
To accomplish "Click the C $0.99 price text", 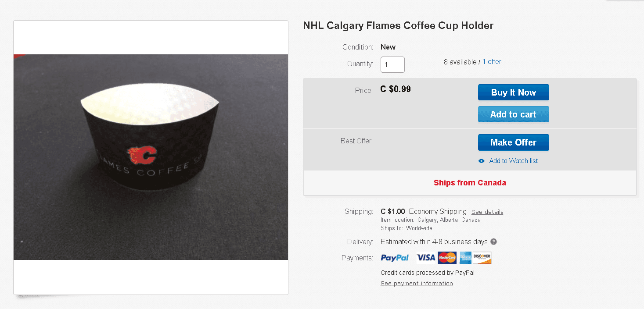I will point(396,89).
